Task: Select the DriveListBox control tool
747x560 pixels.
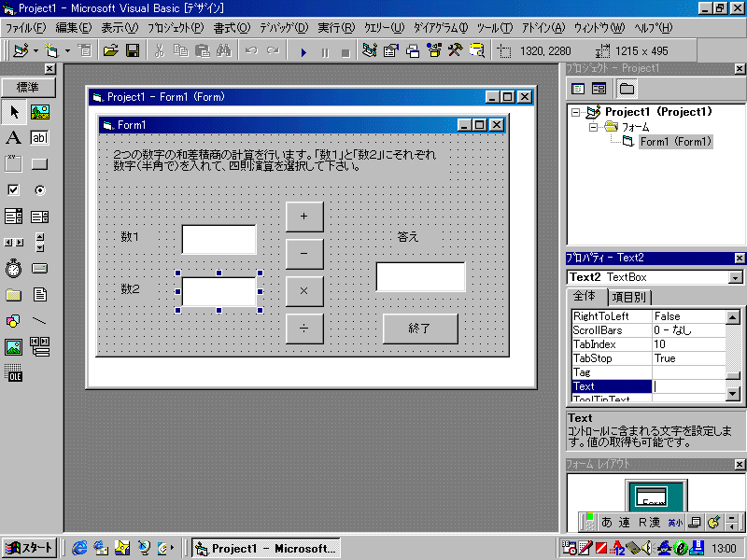Action: tap(40, 269)
